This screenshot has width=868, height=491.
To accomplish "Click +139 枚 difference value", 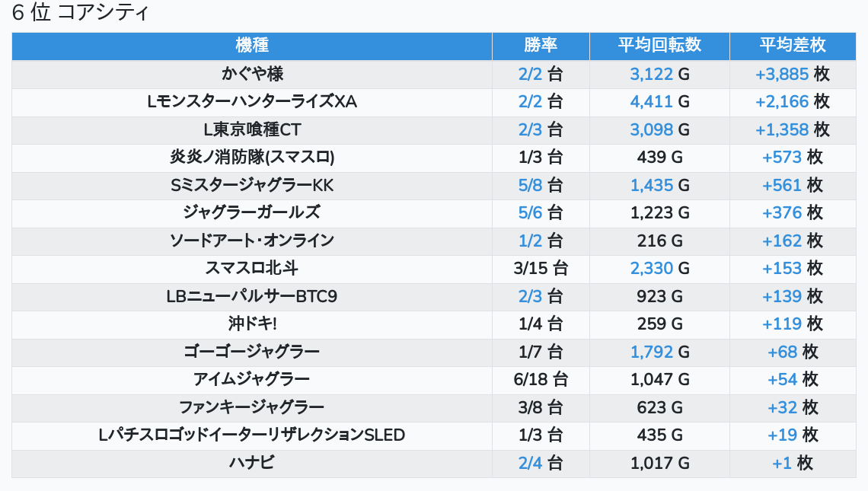I will 792,296.
